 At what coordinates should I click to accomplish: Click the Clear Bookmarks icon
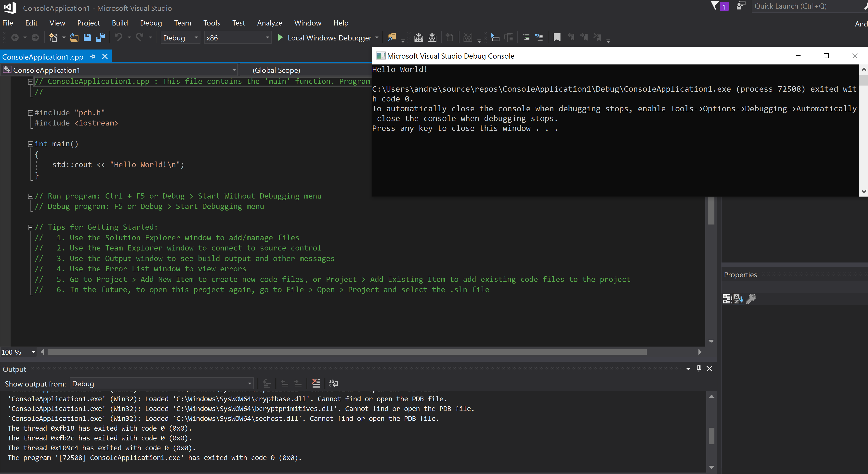[x=597, y=38]
